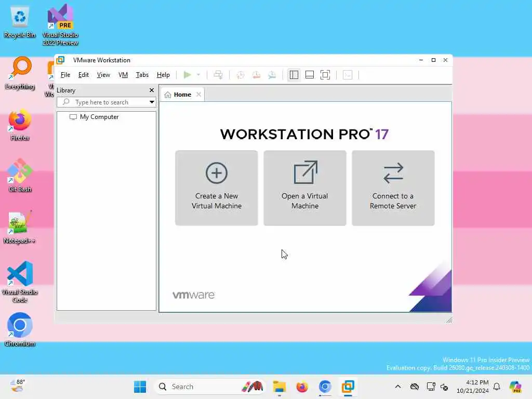
Task: Toggle the full screen mode icon
Action: pos(325,75)
